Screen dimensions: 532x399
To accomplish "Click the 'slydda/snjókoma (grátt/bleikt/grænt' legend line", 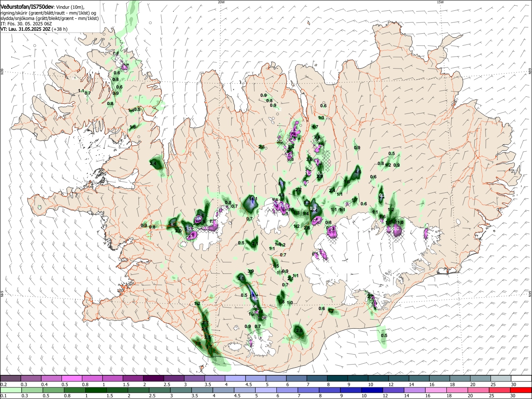I will pyautogui.click(x=49, y=19).
